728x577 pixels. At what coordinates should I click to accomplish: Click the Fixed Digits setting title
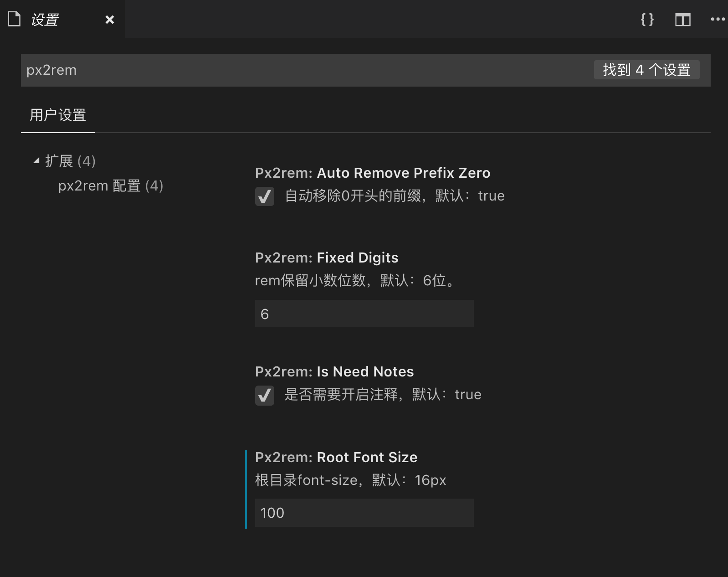tap(327, 258)
